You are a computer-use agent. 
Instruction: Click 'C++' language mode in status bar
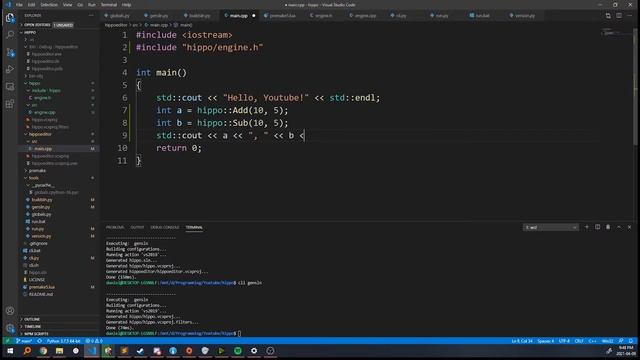[x=593, y=341]
